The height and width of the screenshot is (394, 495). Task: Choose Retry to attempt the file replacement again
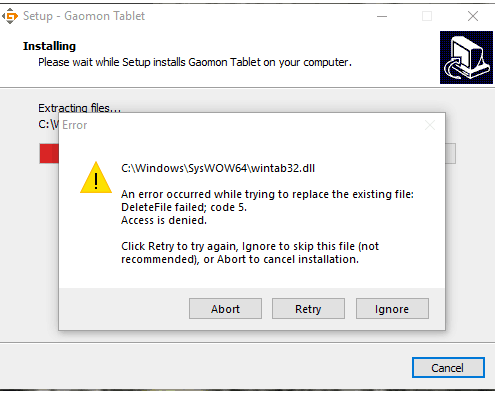coord(308,309)
